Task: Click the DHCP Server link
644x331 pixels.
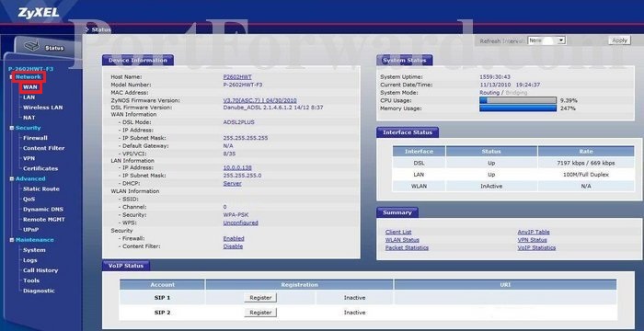Action: 232,184
